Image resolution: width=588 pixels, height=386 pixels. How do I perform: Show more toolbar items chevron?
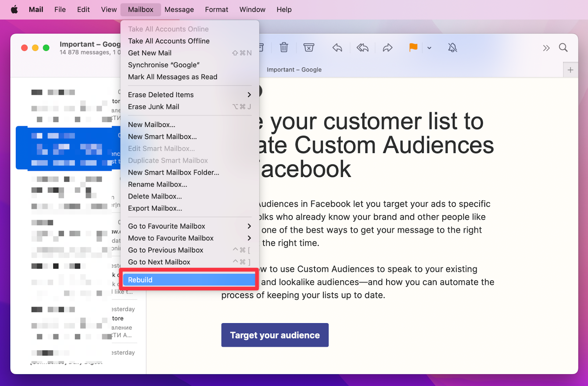tap(546, 48)
